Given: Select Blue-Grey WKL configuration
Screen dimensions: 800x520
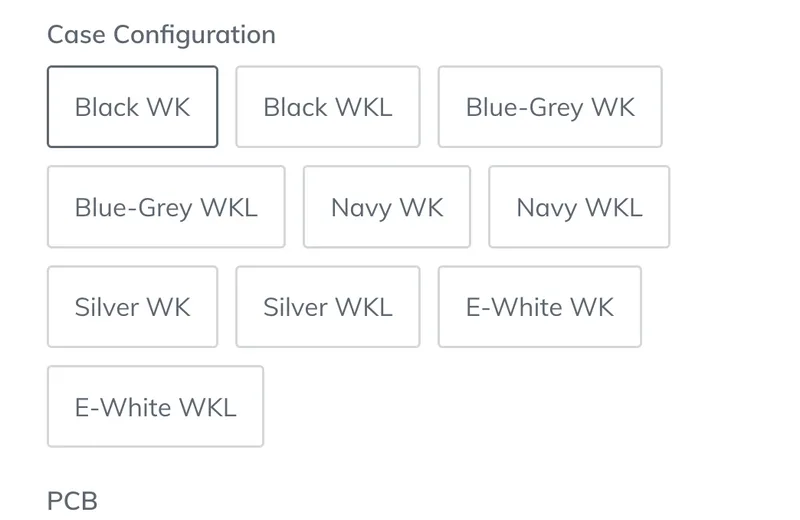Looking at the screenshot, I should tap(166, 207).
